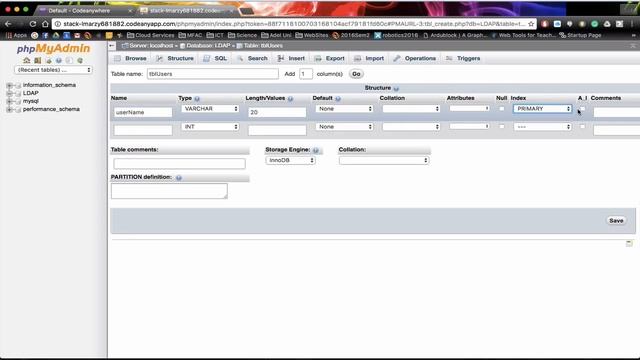The width and height of the screenshot is (640, 360).
Task: Click the browser Home icon
Action: pos(45,24)
